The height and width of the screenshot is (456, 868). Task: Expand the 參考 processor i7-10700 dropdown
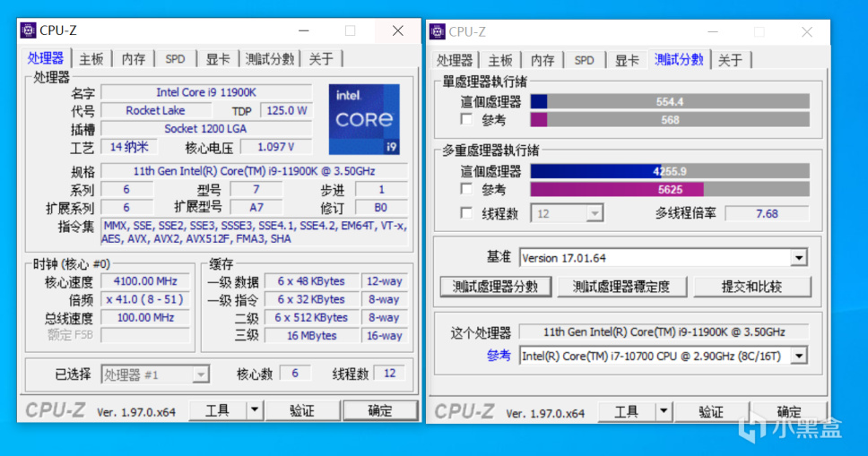(798, 356)
